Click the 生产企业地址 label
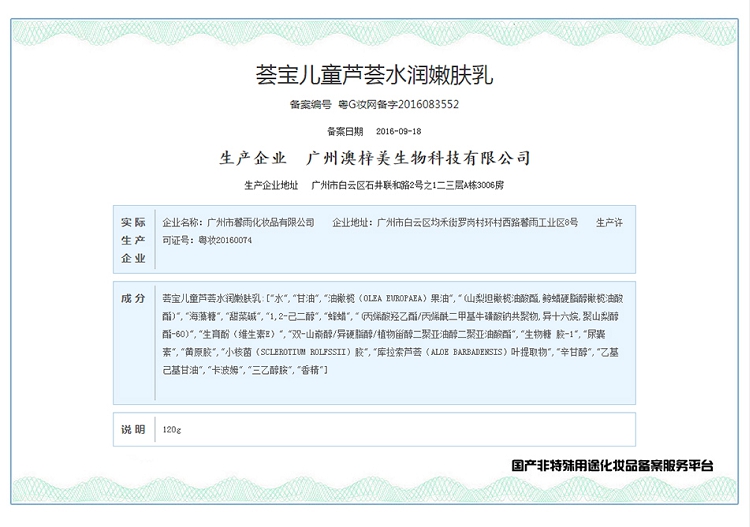750x527 pixels. [x=271, y=185]
